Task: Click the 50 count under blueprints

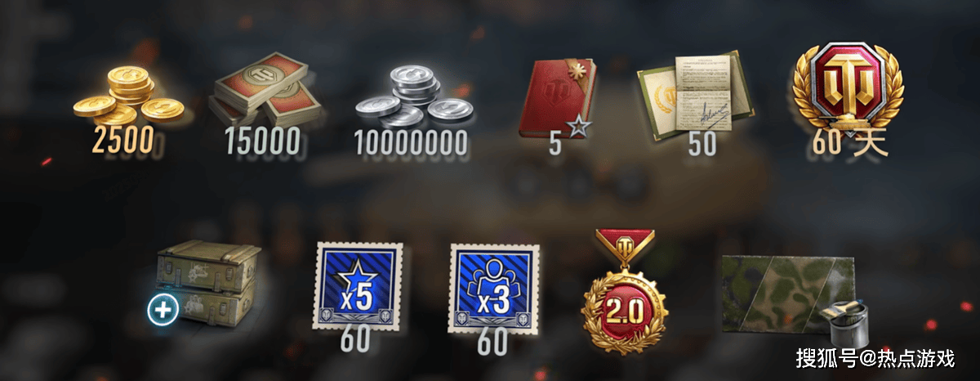Action: click(702, 143)
